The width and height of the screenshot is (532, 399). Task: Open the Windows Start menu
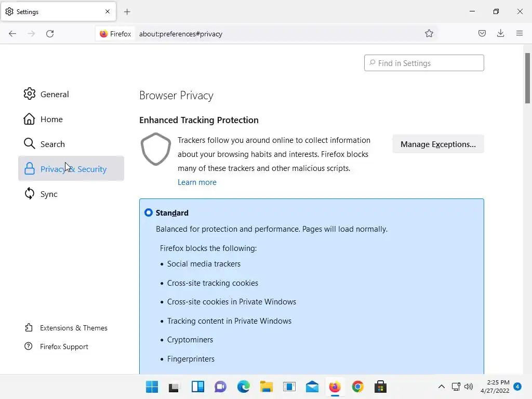point(152,387)
